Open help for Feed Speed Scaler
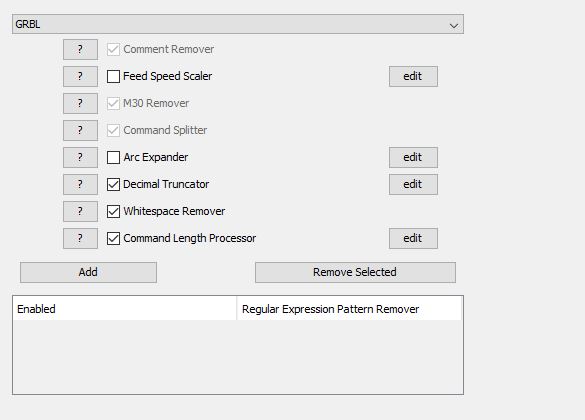Screen dimensions: 585x420 (x=80, y=76)
